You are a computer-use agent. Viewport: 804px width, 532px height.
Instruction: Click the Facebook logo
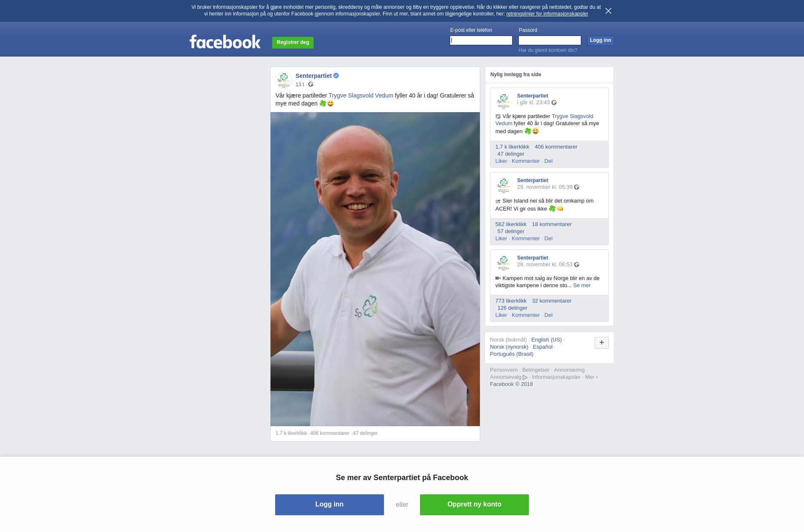click(225, 42)
